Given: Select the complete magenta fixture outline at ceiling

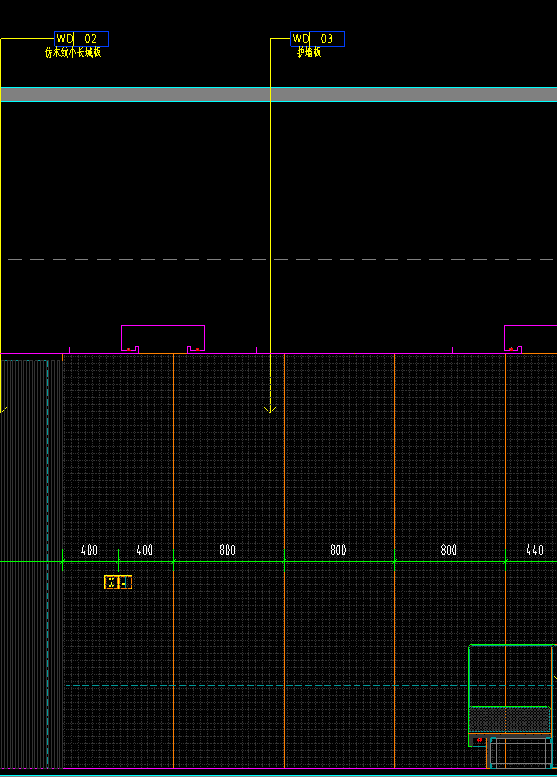Looking at the screenshot, I should pos(163,338).
